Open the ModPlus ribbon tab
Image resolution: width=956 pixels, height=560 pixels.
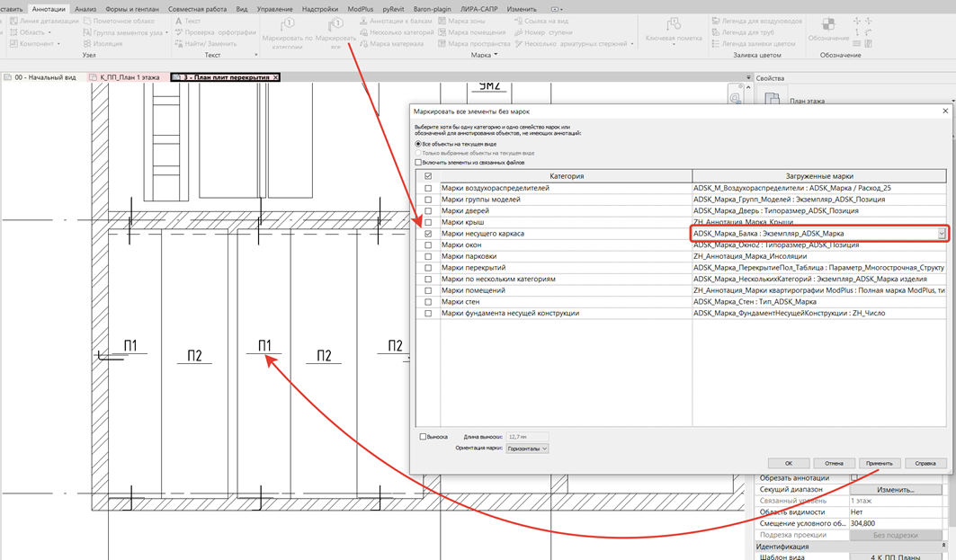click(x=361, y=9)
